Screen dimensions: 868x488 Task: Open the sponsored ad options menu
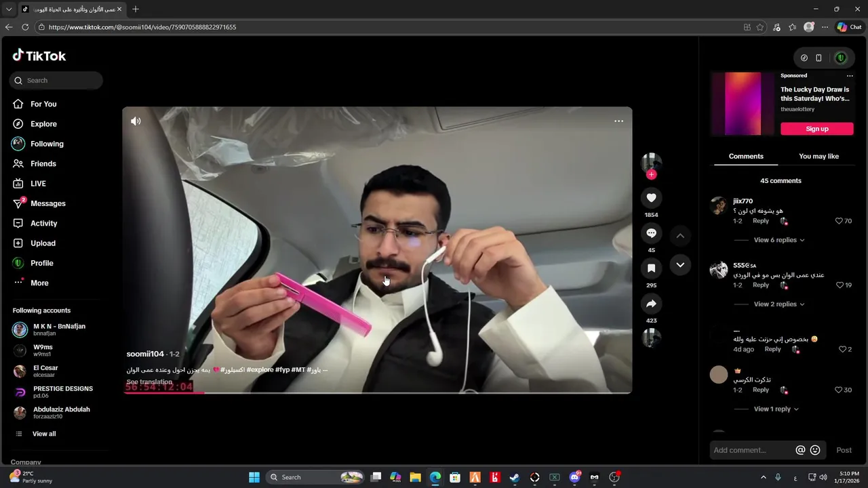(850, 76)
